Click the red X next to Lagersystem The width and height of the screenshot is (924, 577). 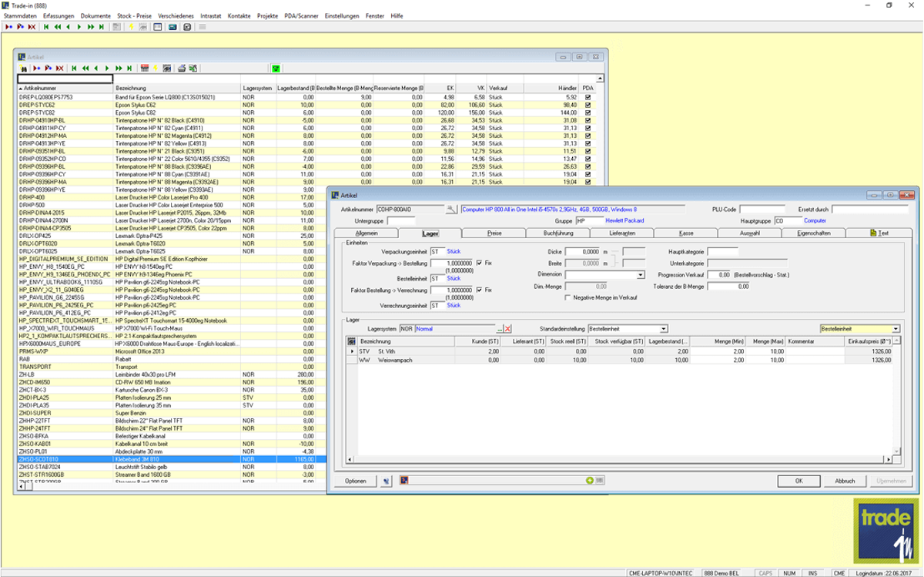coord(507,329)
